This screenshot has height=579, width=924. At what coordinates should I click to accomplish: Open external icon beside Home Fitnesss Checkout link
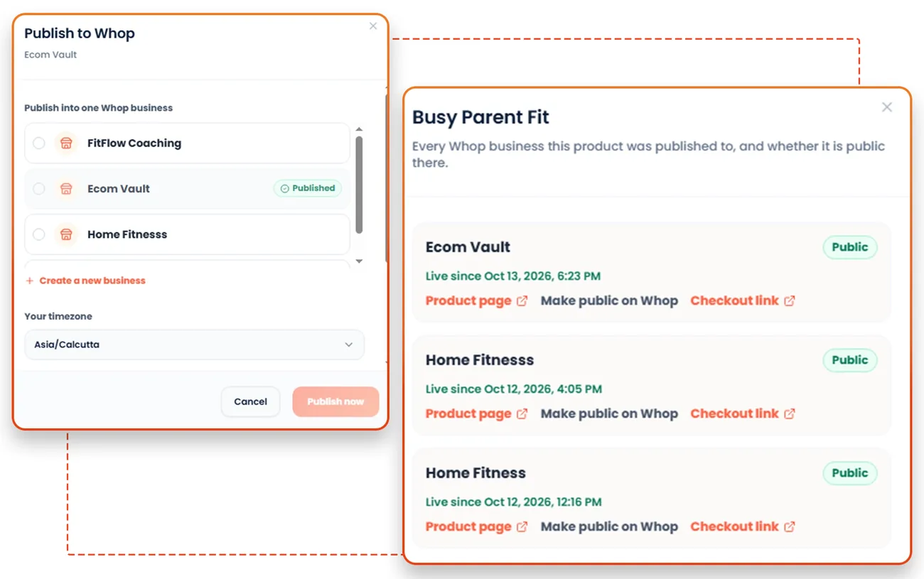click(790, 413)
